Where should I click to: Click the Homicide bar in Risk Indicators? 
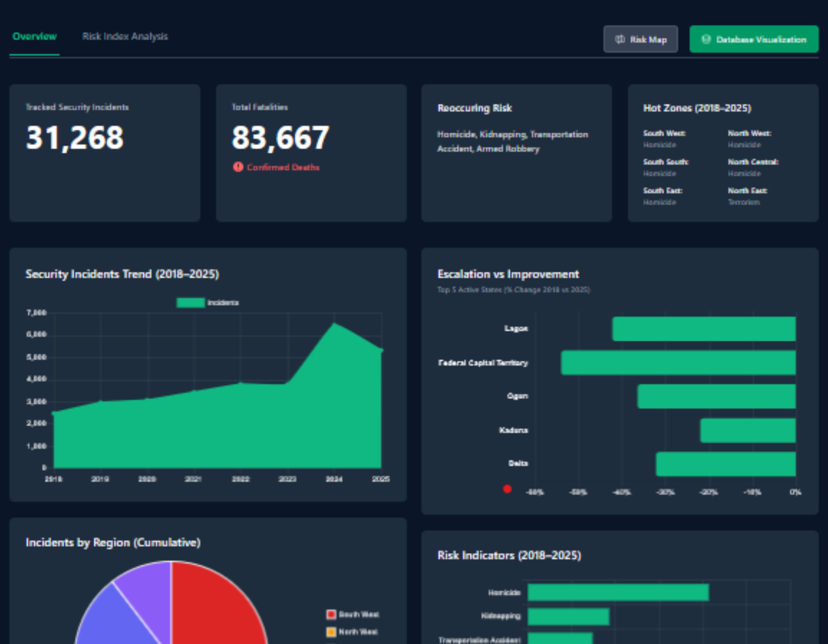[618, 592]
